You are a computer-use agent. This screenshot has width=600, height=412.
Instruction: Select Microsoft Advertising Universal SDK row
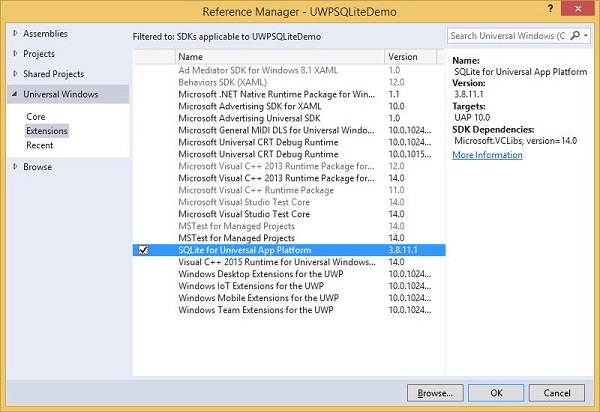coord(289,118)
